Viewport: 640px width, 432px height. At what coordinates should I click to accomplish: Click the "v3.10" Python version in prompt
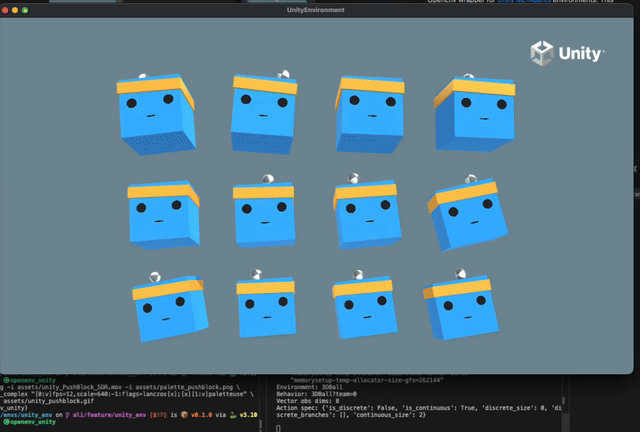tap(248, 415)
